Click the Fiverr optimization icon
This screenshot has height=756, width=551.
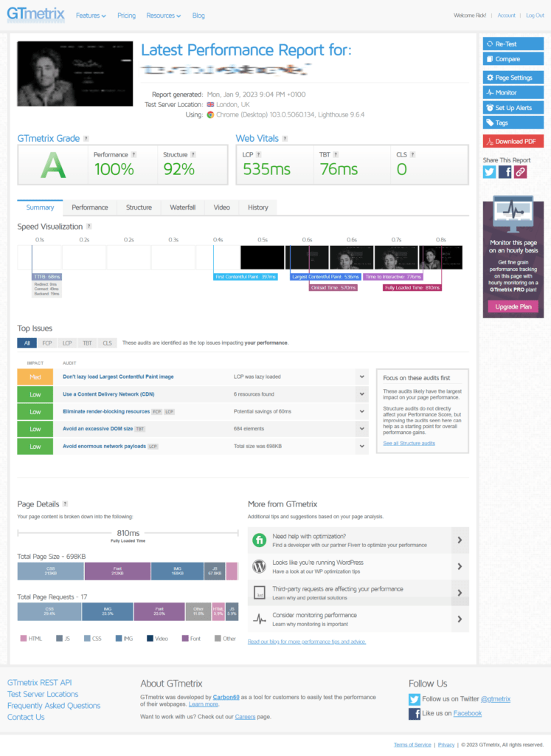pyautogui.click(x=260, y=540)
